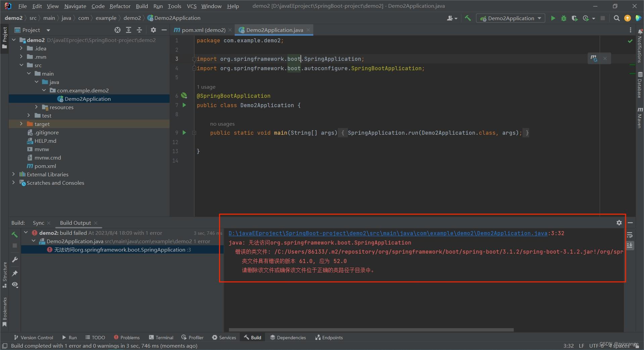Viewport: 644px width, 350px height.
Task: Close the Demo2Application.java editor tab
Action: 308,30
